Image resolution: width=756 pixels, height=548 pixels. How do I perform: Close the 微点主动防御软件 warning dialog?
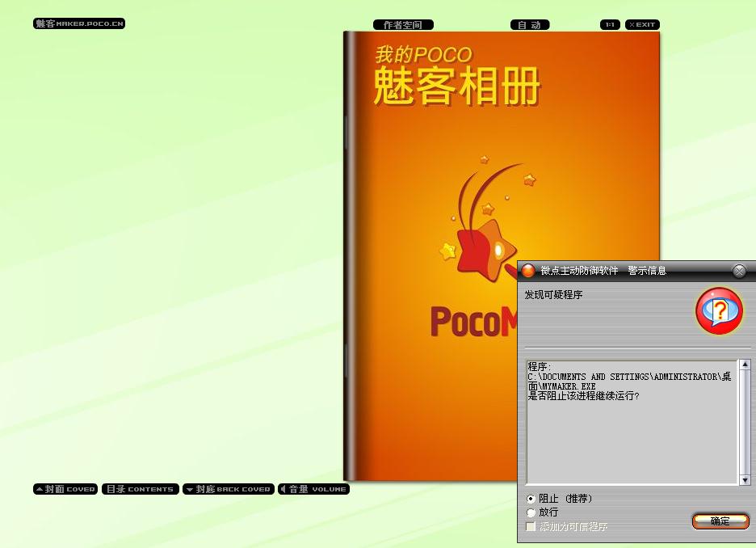(x=739, y=271)
